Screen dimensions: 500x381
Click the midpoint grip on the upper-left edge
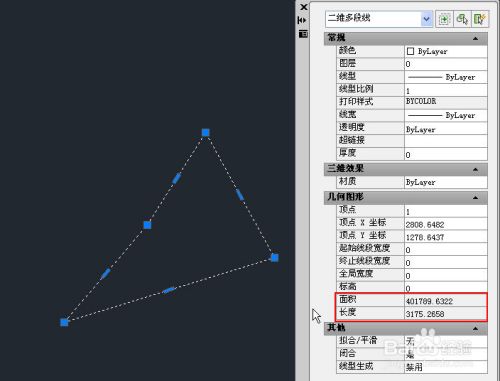(x=177, y=178)
